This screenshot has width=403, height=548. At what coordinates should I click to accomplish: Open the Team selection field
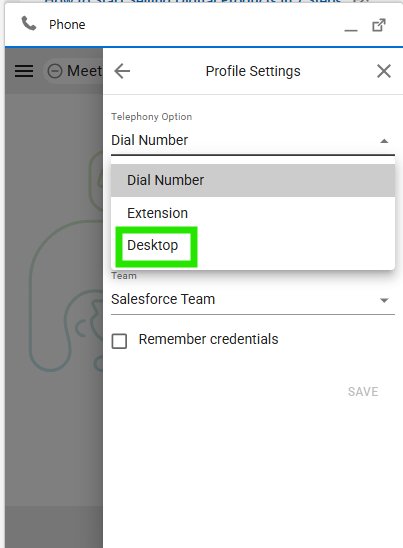tap(253, 300)
